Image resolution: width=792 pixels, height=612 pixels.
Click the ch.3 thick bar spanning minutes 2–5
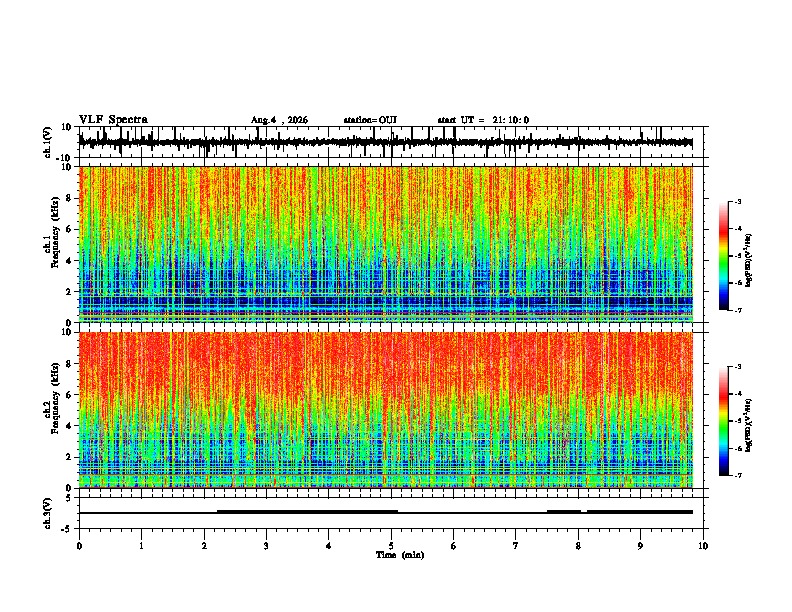pos(308,512)
